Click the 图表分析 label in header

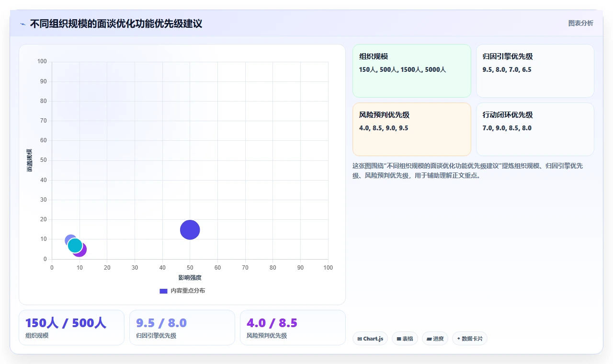pyautogui.click(x=580, y=23)
